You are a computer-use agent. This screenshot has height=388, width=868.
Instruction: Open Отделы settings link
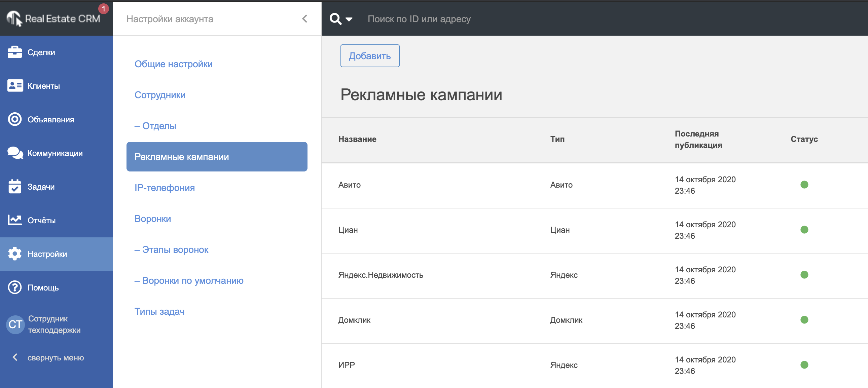[155, 126]
